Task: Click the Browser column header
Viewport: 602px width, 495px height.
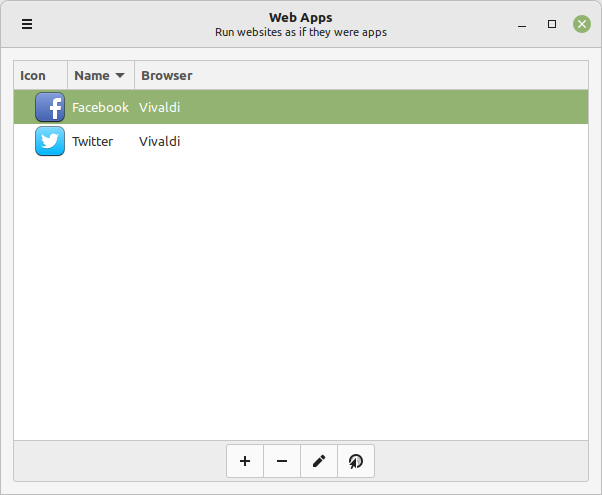Action: [x=167, y=75]
